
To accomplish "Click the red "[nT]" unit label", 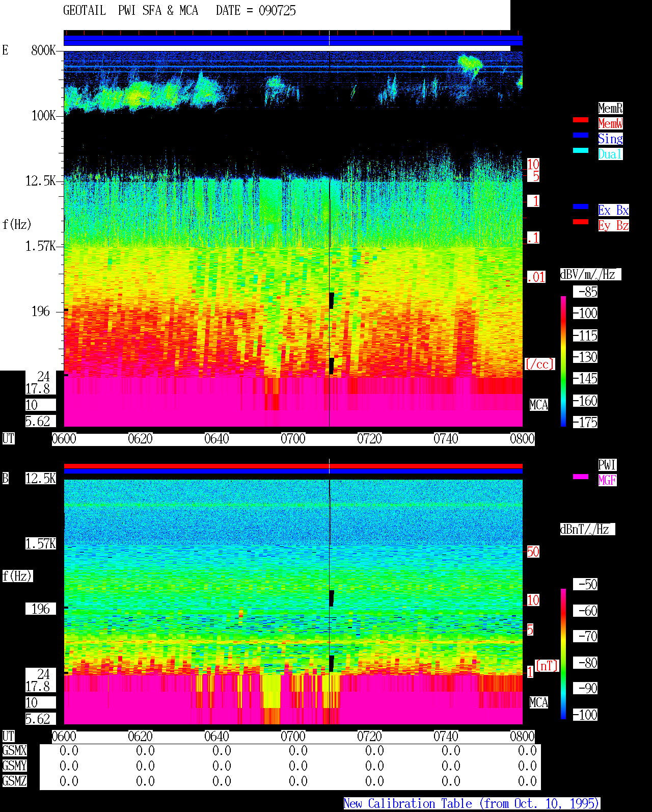I will point(547,666).
